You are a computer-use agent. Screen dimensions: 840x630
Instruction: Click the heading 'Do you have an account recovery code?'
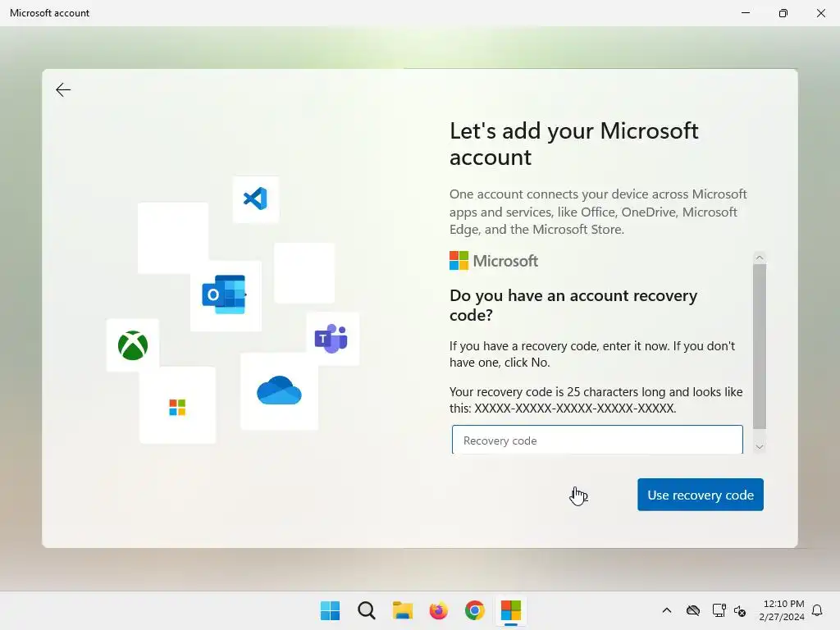[573, 305]
